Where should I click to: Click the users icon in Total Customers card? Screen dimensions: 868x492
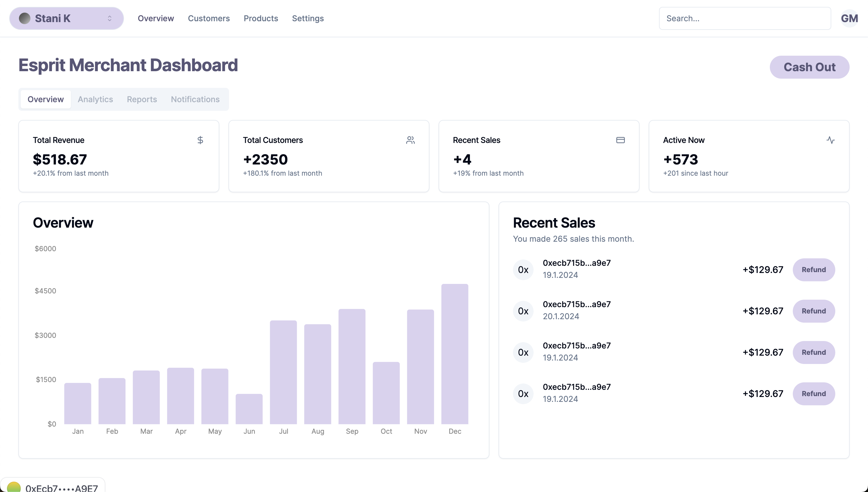tap(410, 140)
